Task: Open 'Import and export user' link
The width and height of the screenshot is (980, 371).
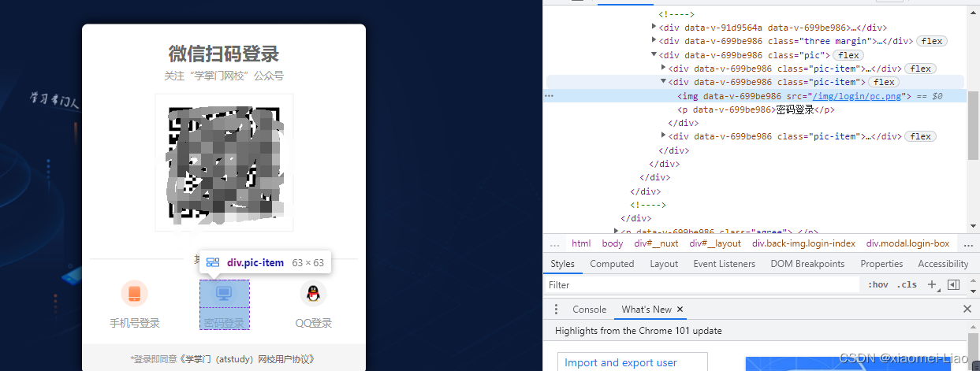Action: (x=620, y=362)
